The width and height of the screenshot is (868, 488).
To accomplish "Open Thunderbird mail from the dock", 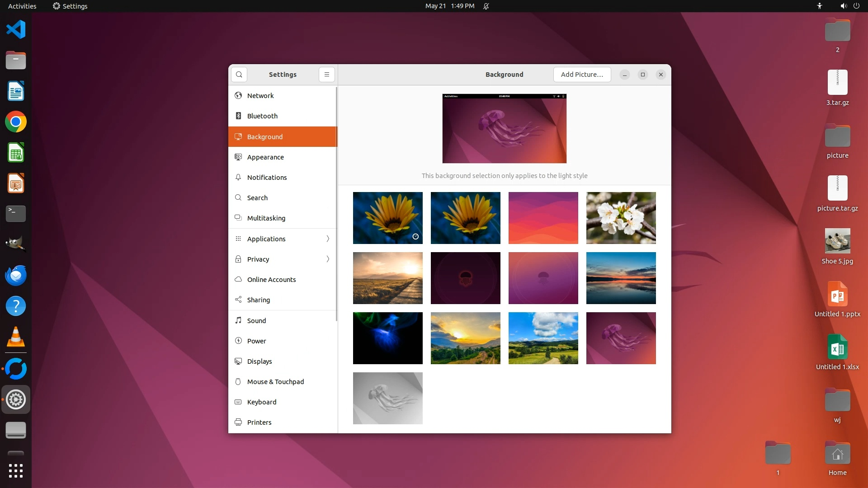I will point(16,275).
